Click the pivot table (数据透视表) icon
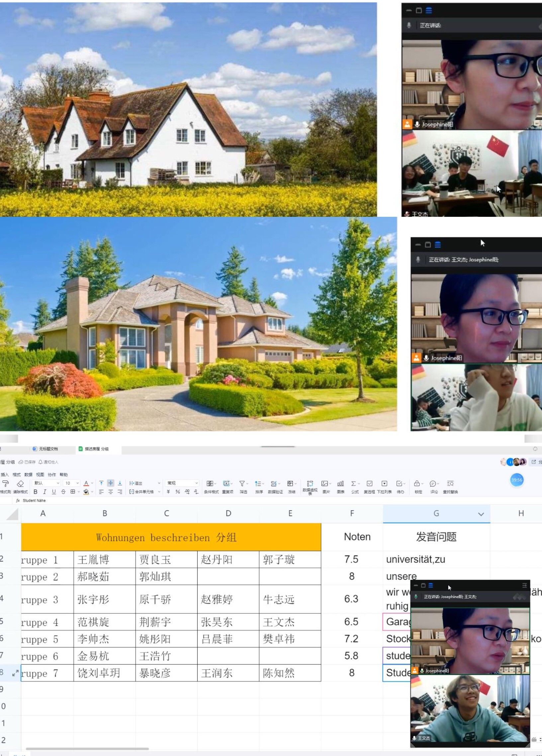542x756 pixels. point(310,483)
